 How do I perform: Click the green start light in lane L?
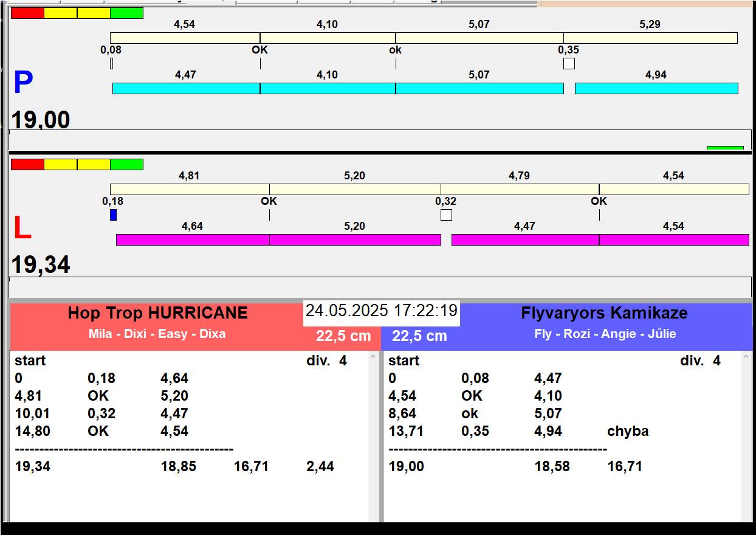pos(126,164)
